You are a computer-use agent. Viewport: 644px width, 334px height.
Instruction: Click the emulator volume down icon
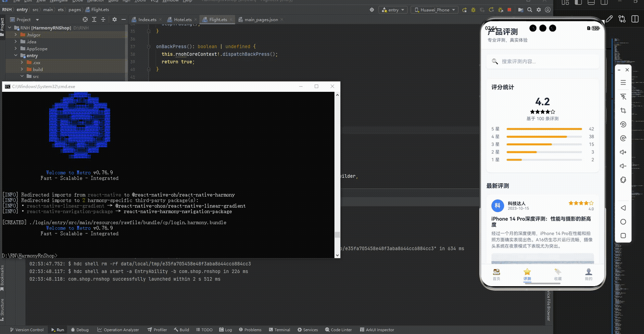point(623,166)
